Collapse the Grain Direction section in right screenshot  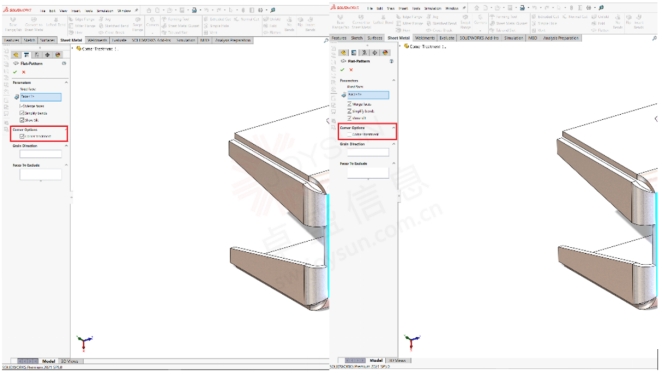[393, 144]
